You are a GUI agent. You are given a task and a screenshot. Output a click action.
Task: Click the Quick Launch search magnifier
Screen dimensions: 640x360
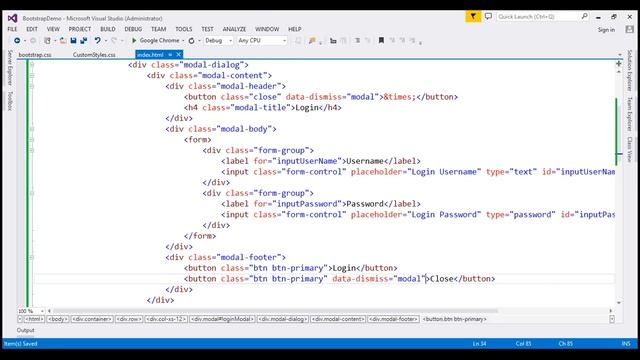coord(584,16)
